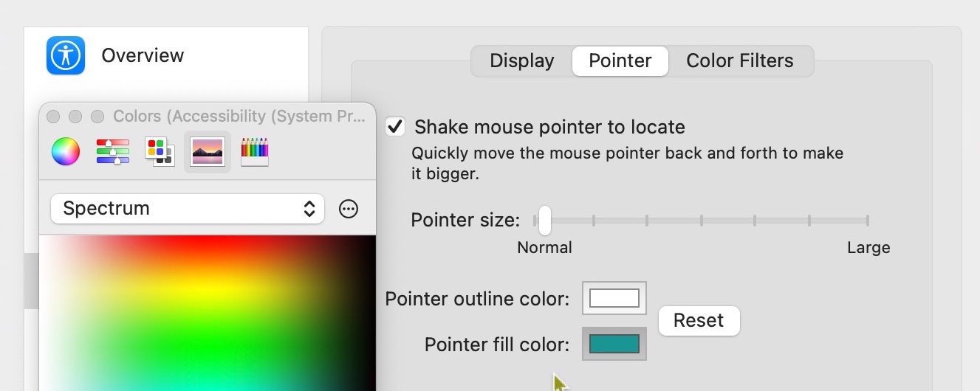Pick a red color in the spectrum
Screen dimensions: 980x391
(x=214, y=247)
